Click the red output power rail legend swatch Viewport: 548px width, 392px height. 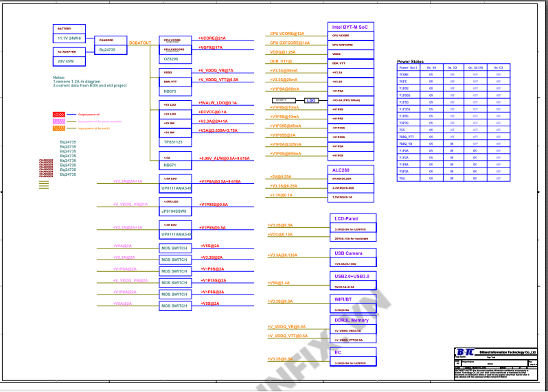pos(59,114)
